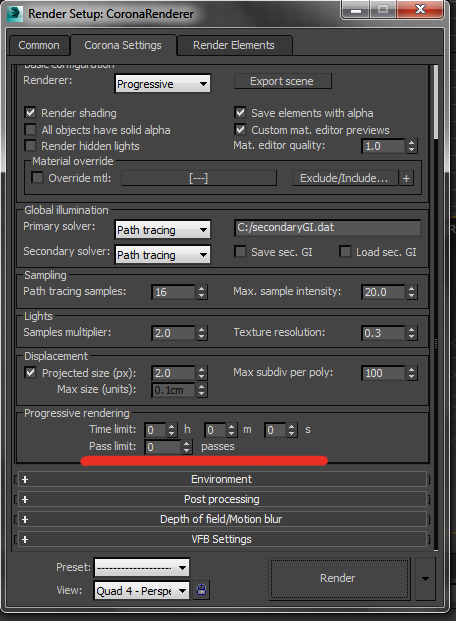
Task: Toggle Projected size (px) checkbox
Action: (30, 373)
